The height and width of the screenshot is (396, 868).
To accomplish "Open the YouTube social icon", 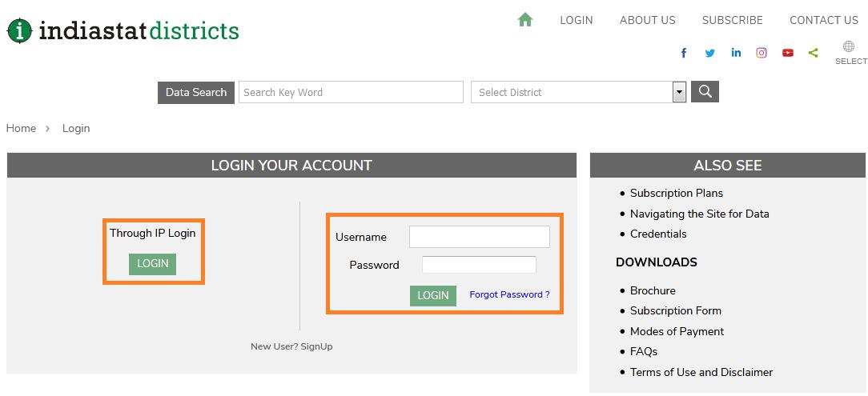I will coord(788,53).
